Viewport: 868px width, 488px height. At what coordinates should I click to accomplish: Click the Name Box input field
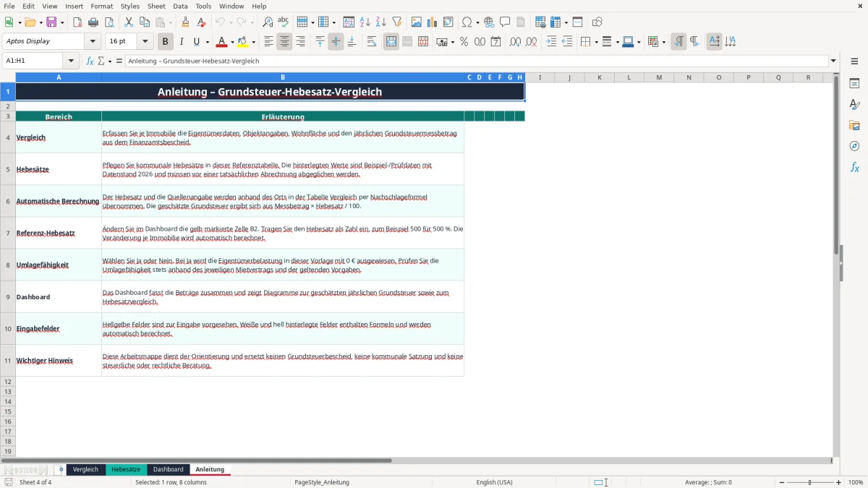(x=33, y=61)
